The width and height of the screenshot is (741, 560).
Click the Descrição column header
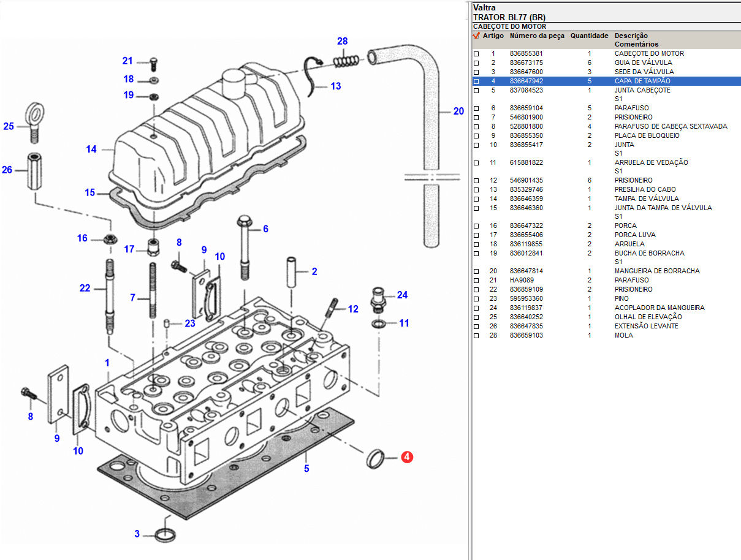(x=631, y=36)
